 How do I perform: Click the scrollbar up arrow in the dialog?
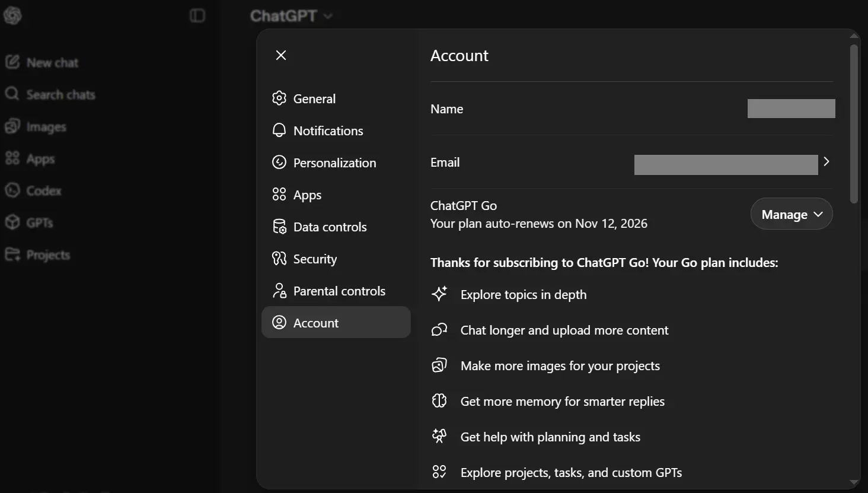click(x=854, y=36)
